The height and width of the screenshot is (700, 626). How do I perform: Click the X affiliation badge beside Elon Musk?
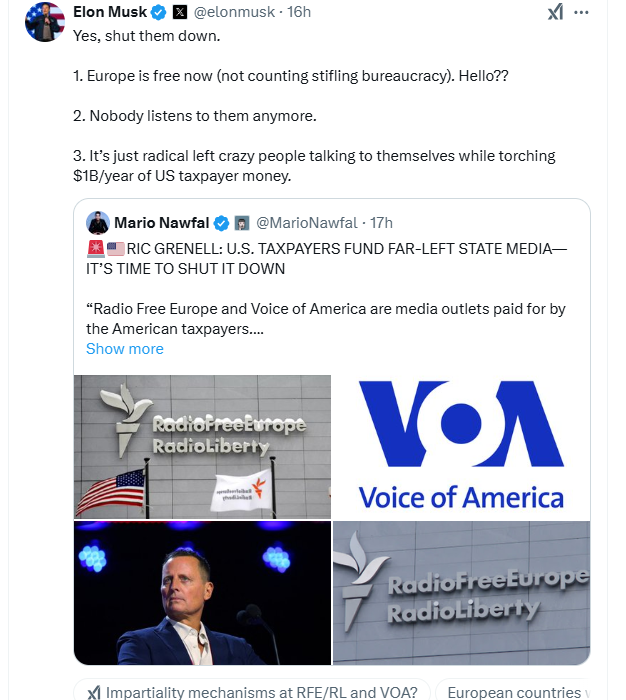(180, 13)
